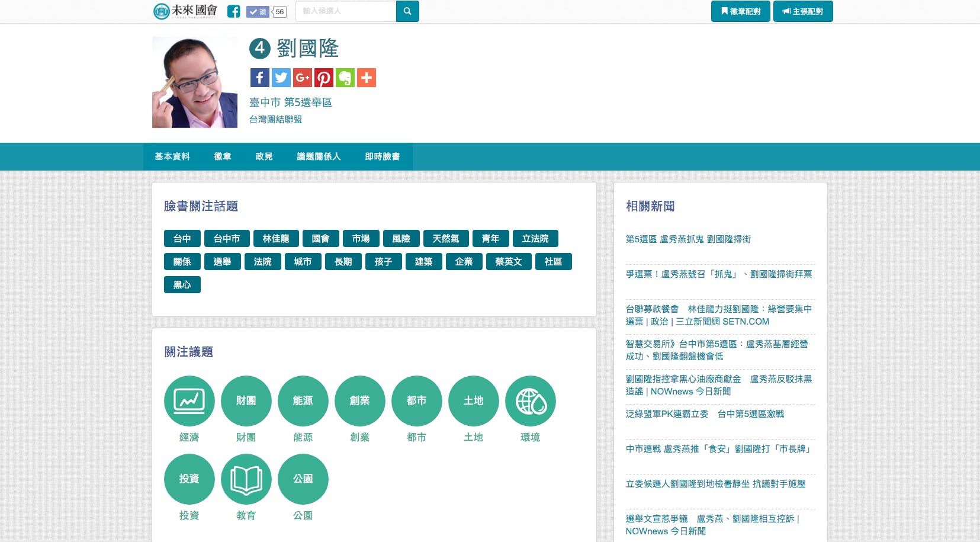Click the search magnifier icon
This screenshot has height=542, width=980.
coord(407,11)
